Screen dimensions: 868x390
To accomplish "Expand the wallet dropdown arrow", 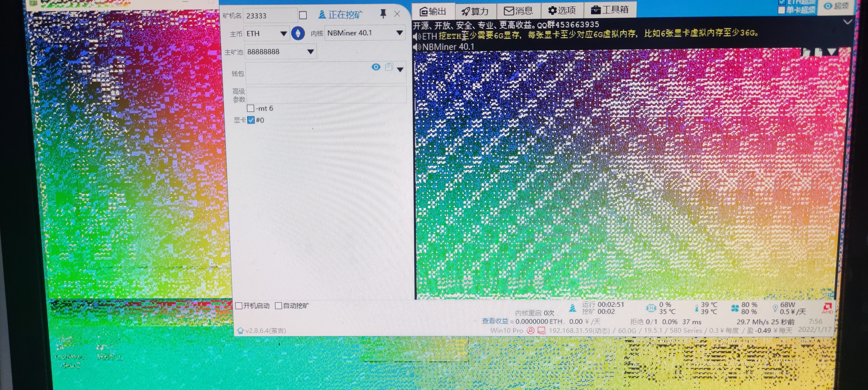I will pyautogui.click(x=400, y=69).
